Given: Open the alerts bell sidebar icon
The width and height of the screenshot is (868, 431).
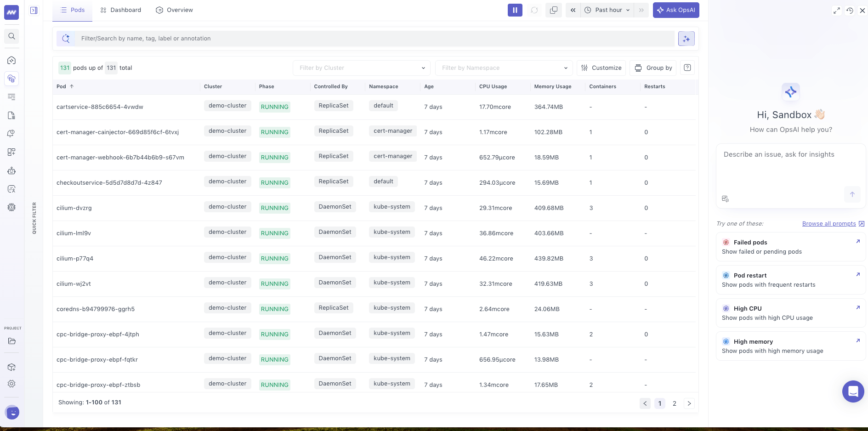Looking at the screenshot, I should click(x=11, y=134).
